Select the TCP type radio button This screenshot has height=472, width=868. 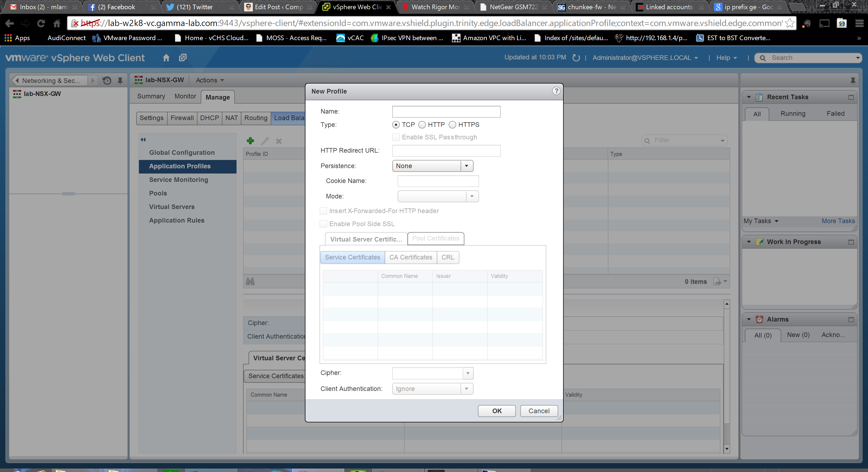coord(396,125)
